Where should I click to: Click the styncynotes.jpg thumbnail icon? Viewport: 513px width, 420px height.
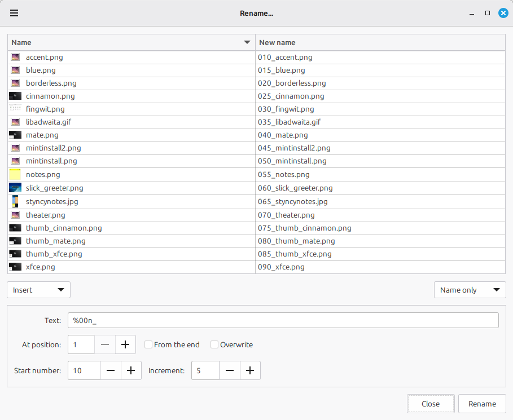point(15,201)
